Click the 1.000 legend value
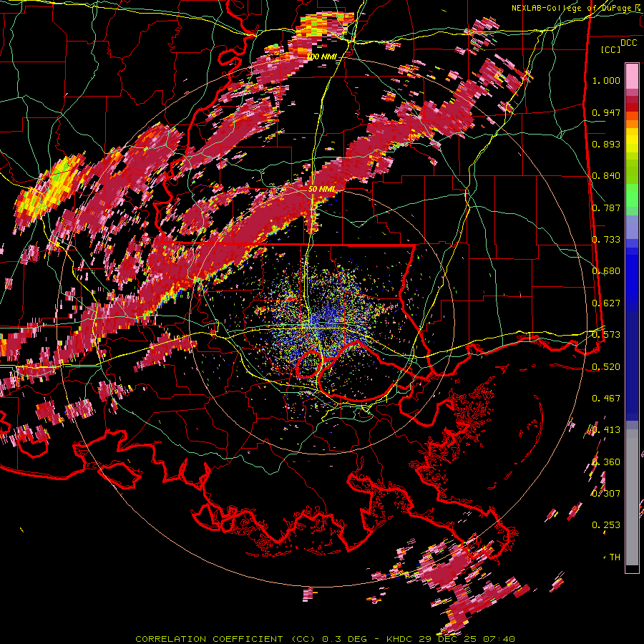This screenshot has height=644, width=644. pos(606,80)
